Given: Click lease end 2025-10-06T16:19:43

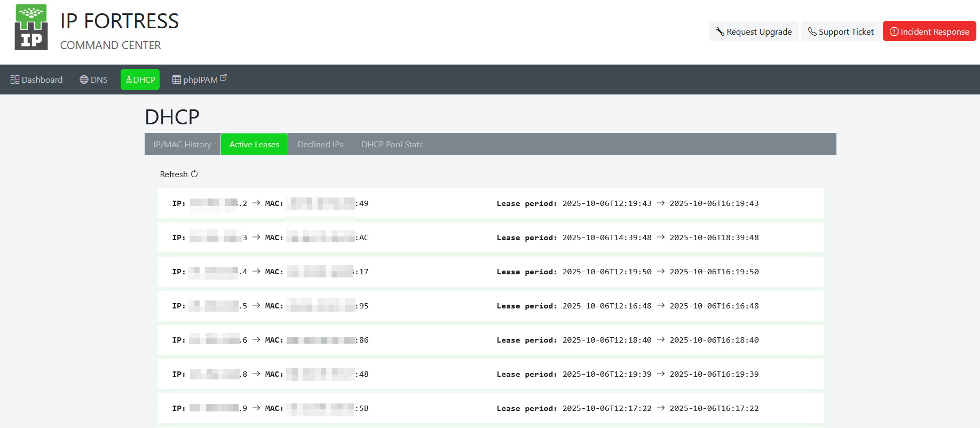Looking at the screenshot, I should (714, 203).
